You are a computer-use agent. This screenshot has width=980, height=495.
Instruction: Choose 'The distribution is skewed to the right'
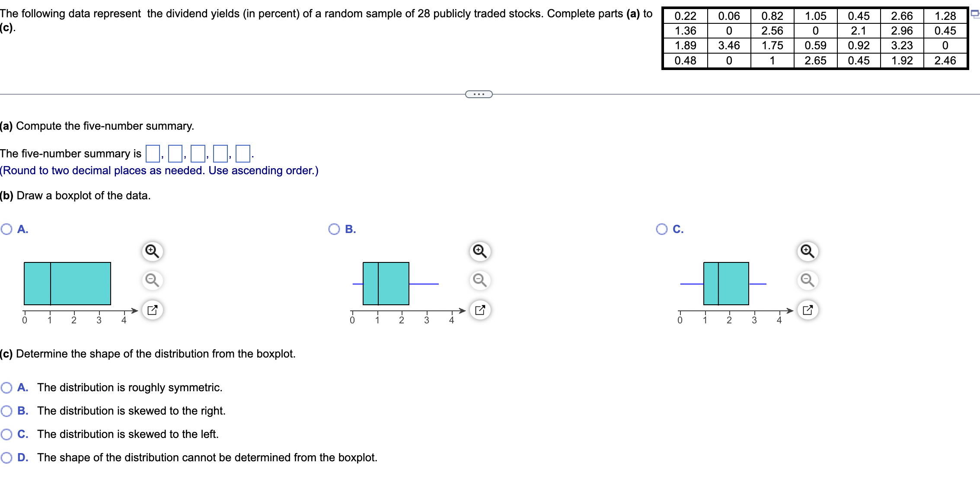pyautogui.click(x=6, y=411)
